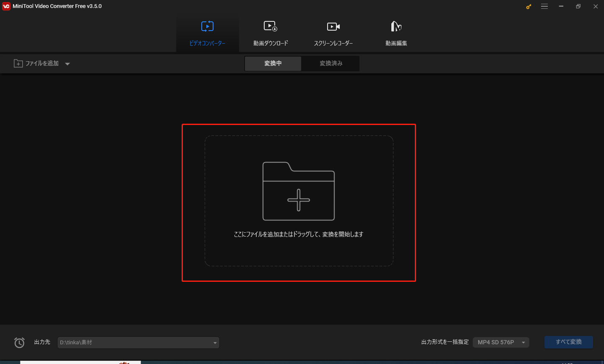
Task: Select the 変換中 tab
Action: pos(273,63)
